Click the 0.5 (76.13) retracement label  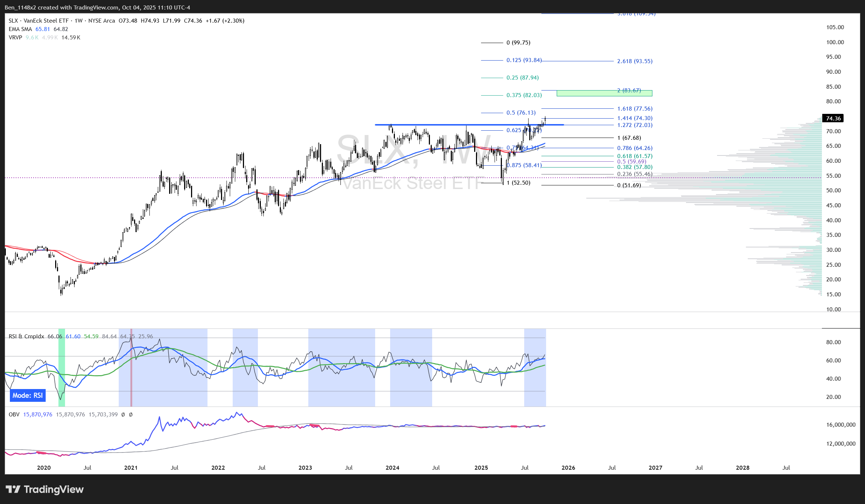521,113
